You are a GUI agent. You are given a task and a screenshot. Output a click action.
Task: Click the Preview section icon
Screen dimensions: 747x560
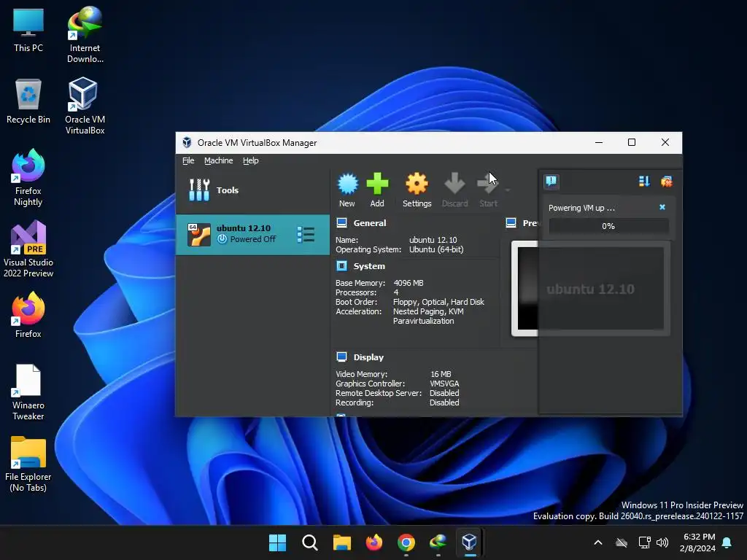click(x=511, y=223)
